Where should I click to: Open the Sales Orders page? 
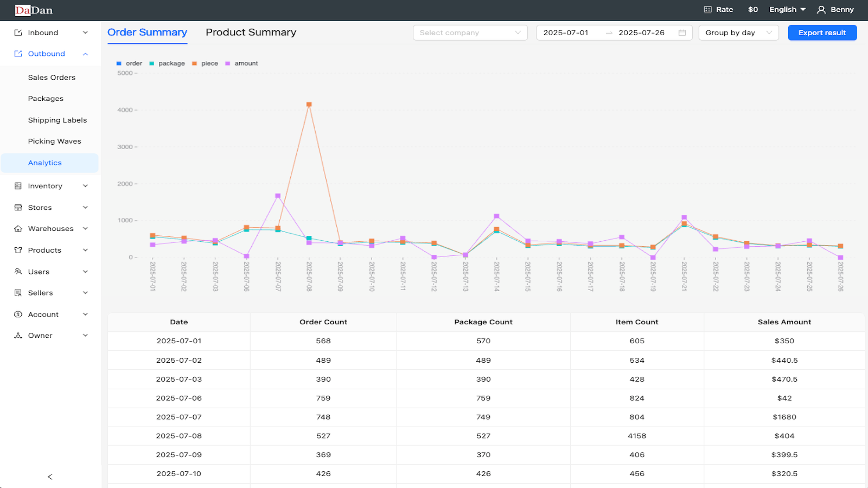pyautogui.click(x=52, y=77)
